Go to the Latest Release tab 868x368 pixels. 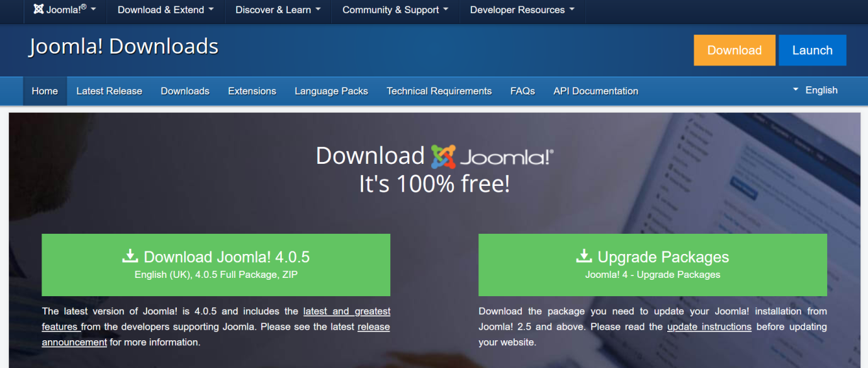(109, 91)
